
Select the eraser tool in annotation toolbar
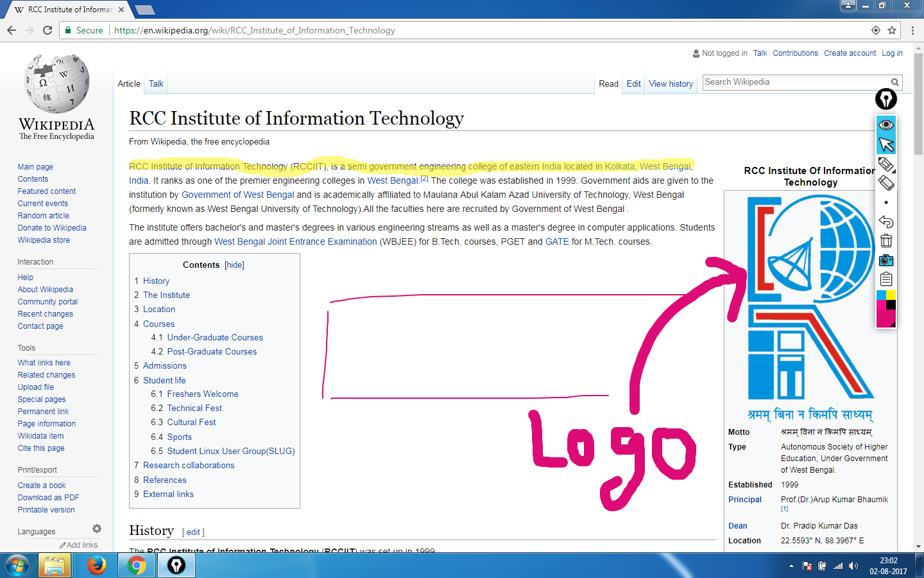tap(886, 184)
